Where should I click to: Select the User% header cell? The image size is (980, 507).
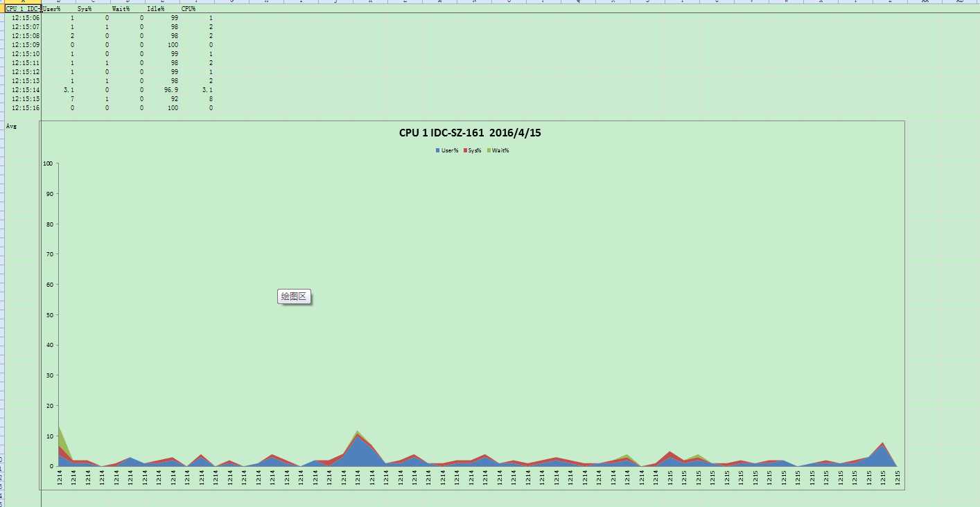(x=59, y=9)
